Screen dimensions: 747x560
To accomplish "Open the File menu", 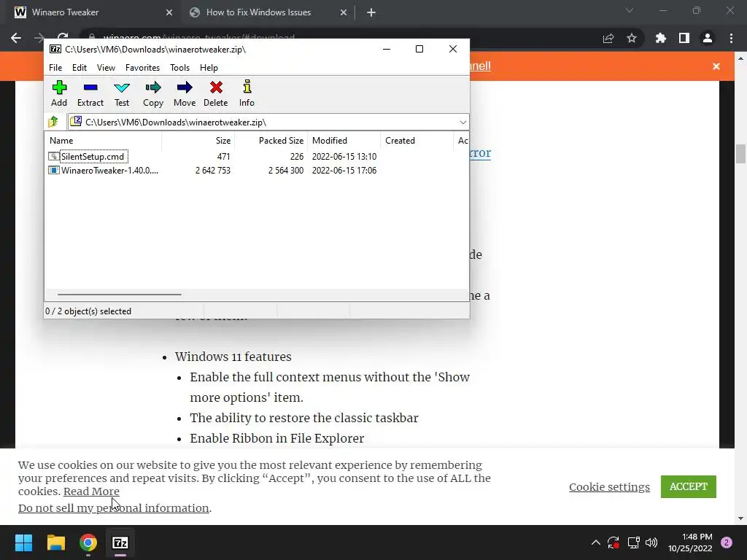I will point(55,68).
